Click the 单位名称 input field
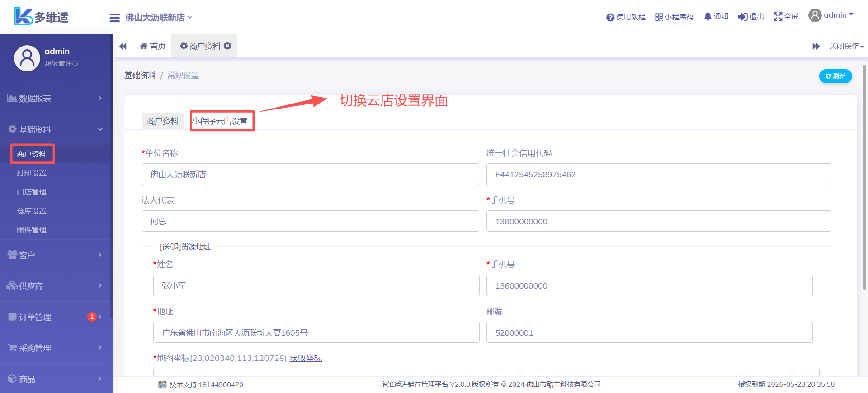The width and height of the screenshot is (868, 393). click(310, 175)
